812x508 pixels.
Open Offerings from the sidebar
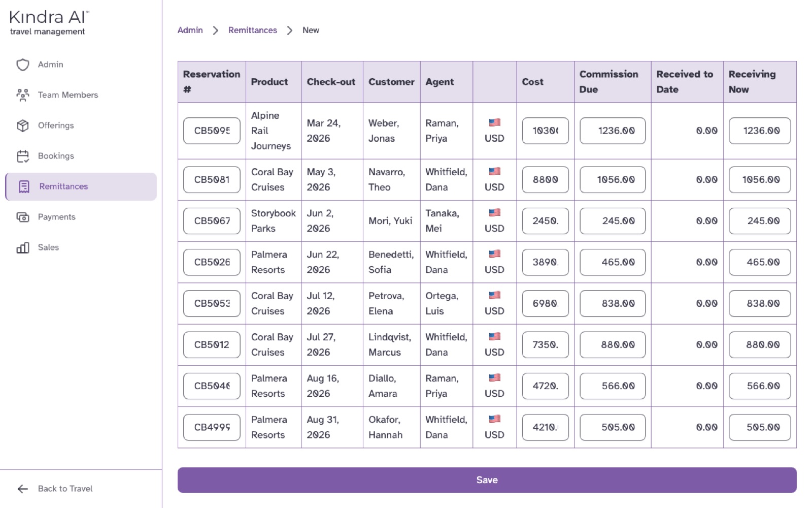point(81,125)
